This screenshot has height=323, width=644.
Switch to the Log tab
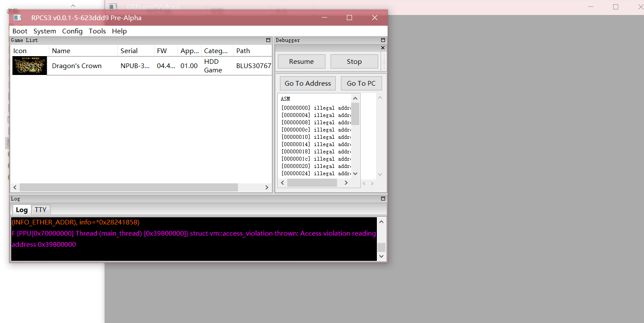click(x=22, y=209)
